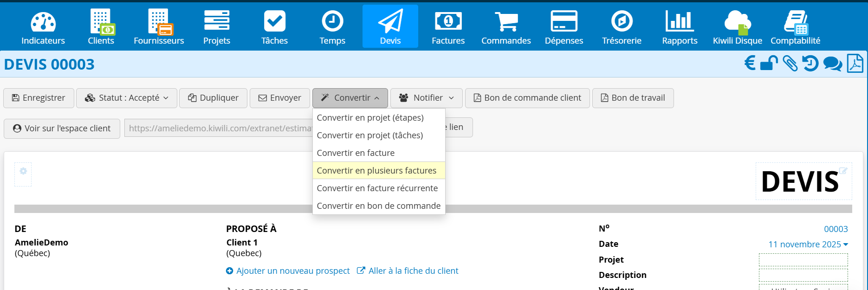This screenshot has height=290, width=868.
Task: Click the Projet input field
Action: coord(803,260)
